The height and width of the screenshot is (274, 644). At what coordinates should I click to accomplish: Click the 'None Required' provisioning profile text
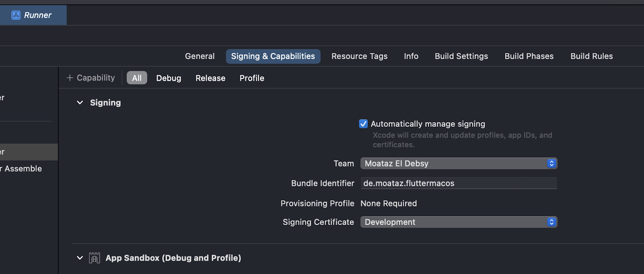389,204
